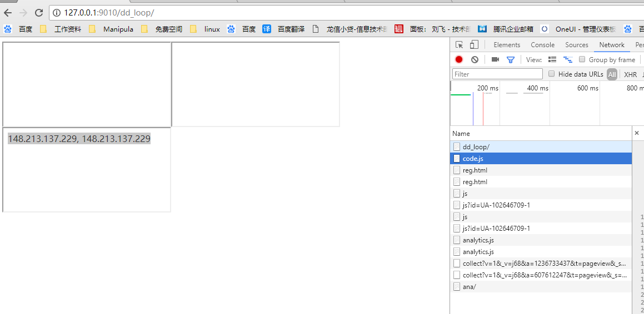
Task: Enable the Group by frame checkbox
Action: click(x=582, y=59)
